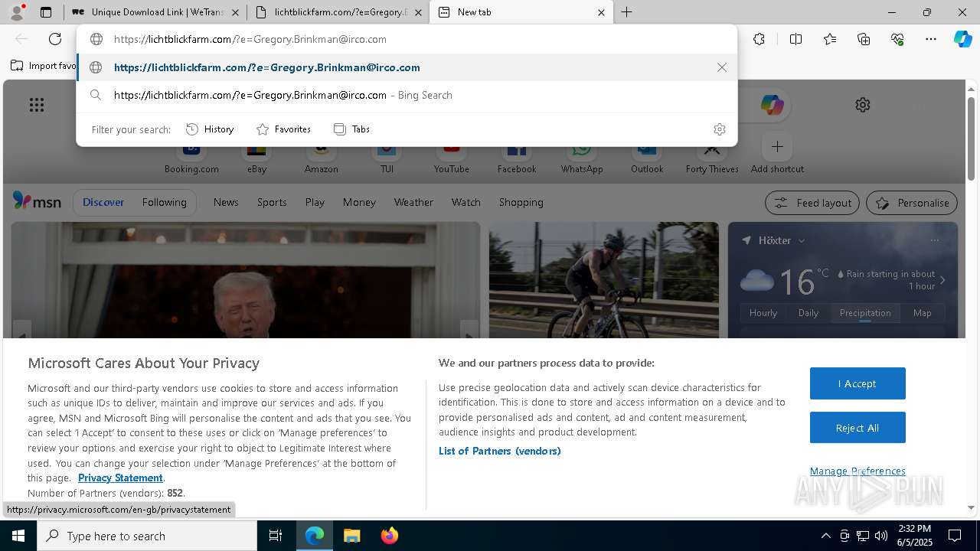Image resolution: width=980 pixels, height=551 pixels.
Task: Click Reject All cookies button
Action: click(x=857, y=428)
